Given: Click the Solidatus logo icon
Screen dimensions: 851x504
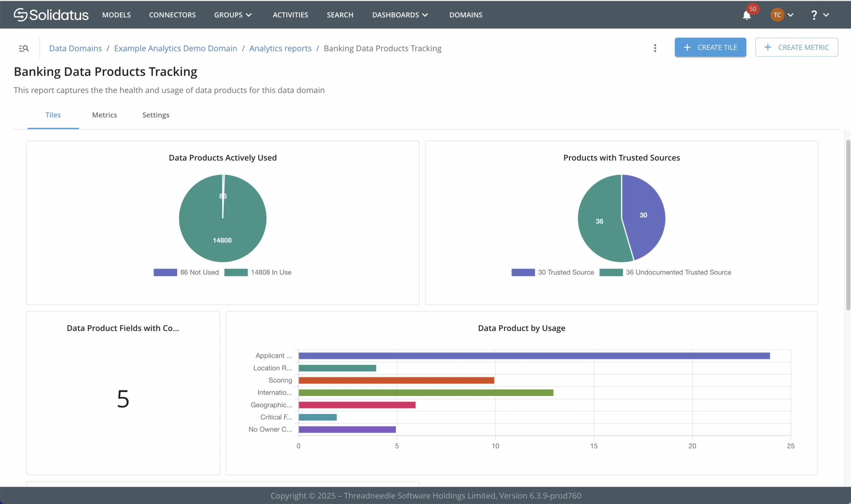Looking at the screenshot, I should (20, 15).
